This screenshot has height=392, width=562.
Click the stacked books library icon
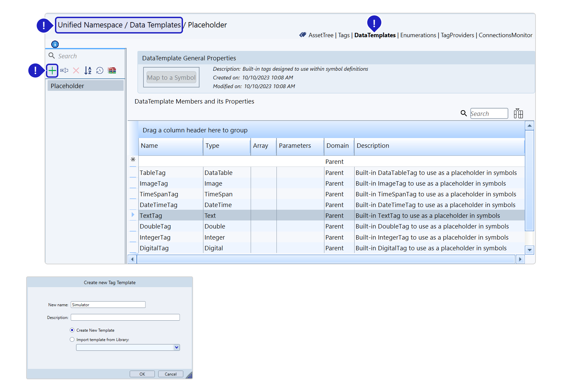point(112,70)
